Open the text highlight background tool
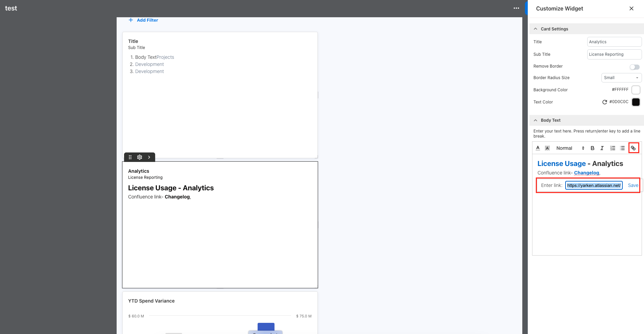Viewport: 644px width, 334px height. (547, 148)
